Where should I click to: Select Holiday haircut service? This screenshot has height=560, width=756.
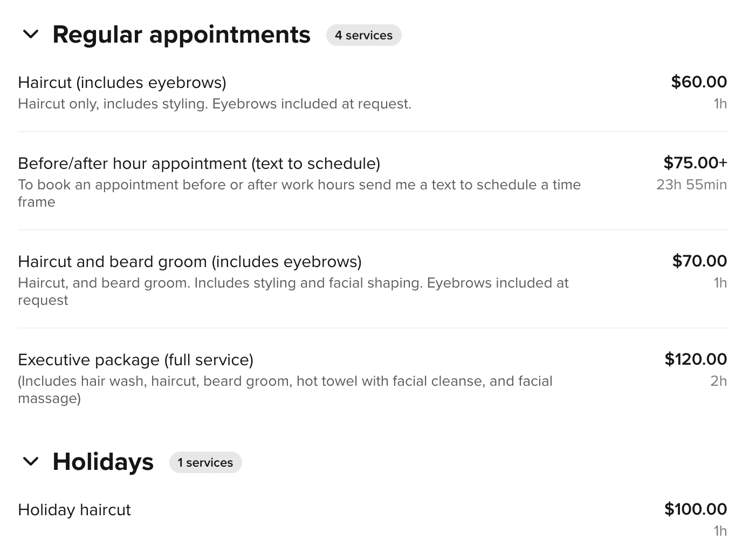(x=372, y=520)
